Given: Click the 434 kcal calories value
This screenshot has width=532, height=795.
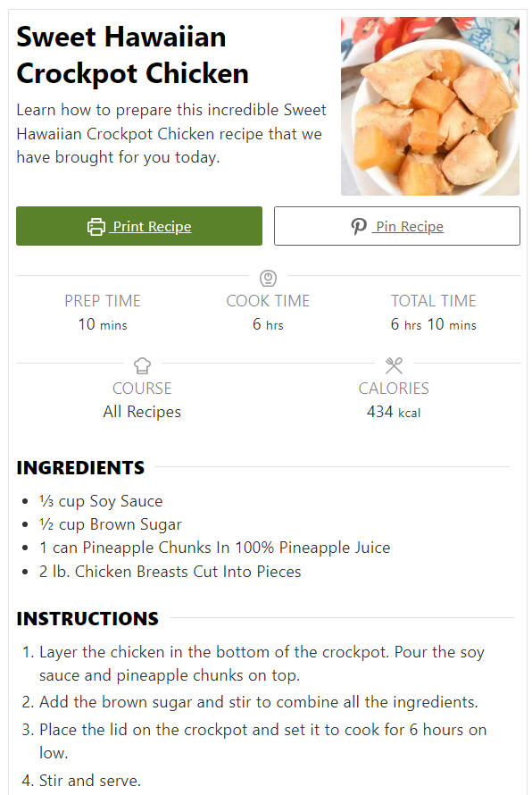Looking at the screenshot, I should tap(394, 412).
